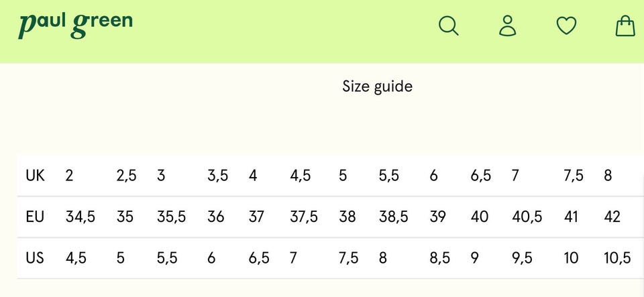Screen dimensions: 644x297
Task: Click UK size 2 cell
Action: (70, 176)
